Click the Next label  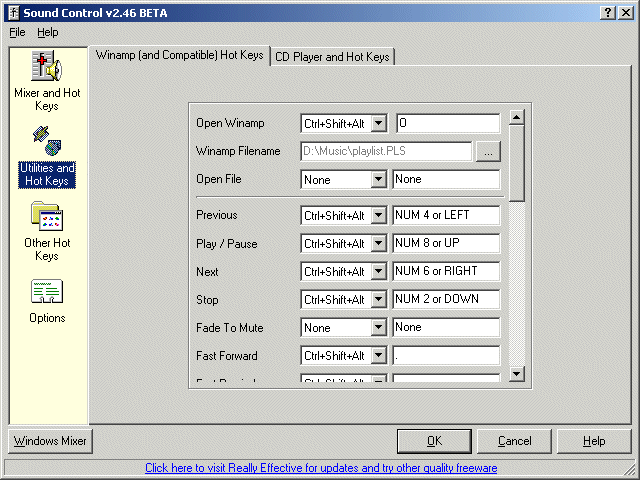[x=207, y=272]
